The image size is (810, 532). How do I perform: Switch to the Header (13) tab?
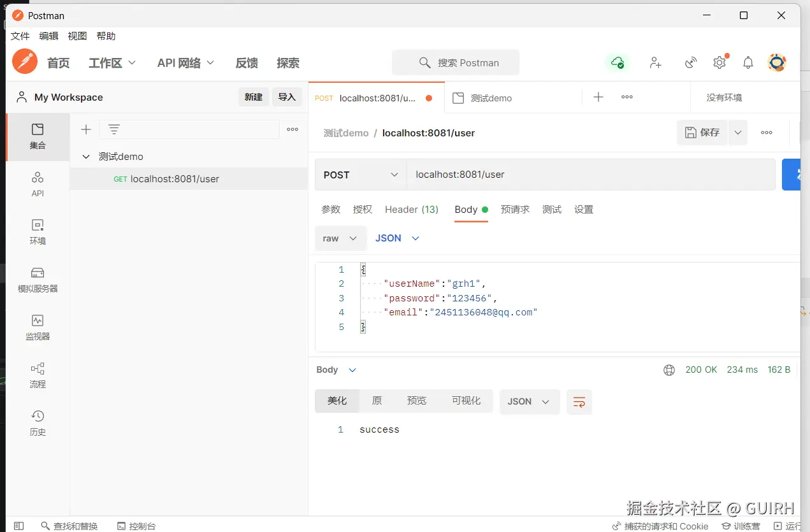click(412, 210)
